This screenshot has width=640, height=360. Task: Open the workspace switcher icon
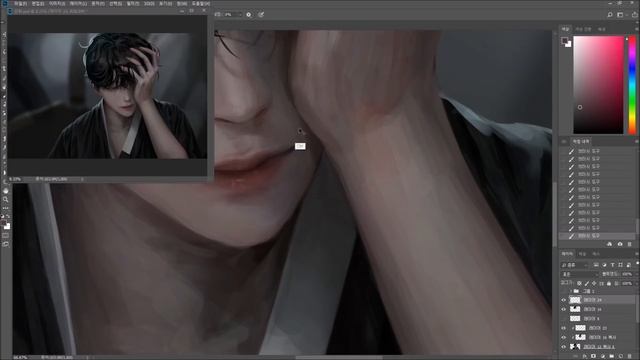point(620,15)
